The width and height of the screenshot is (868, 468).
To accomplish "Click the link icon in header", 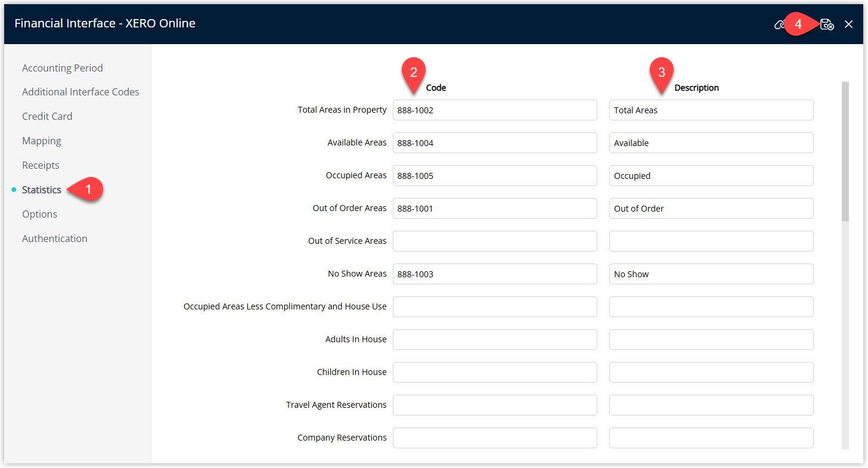I will pos(779,24).
